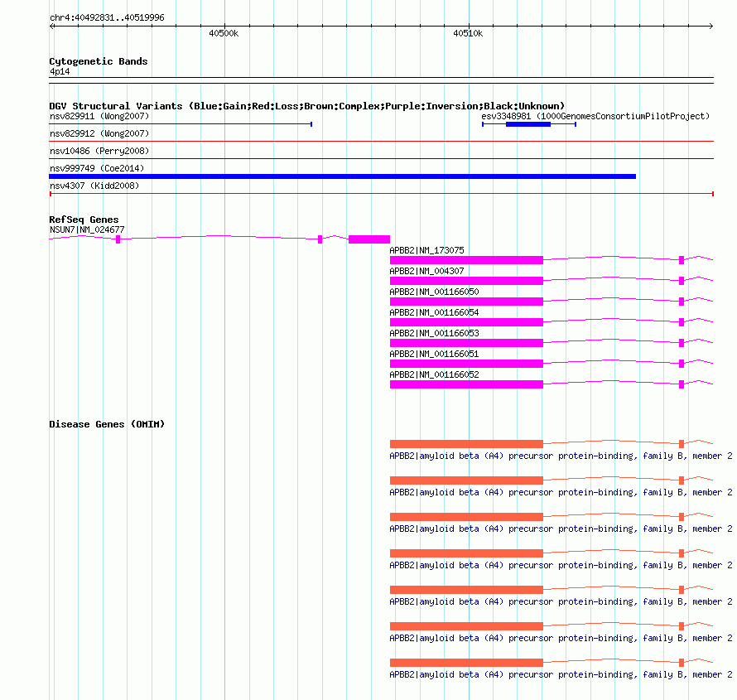The height and width of the screenshot is (700, 737).
Task: Select the 40510k ruler position label
Action: [x=468, y=33]
